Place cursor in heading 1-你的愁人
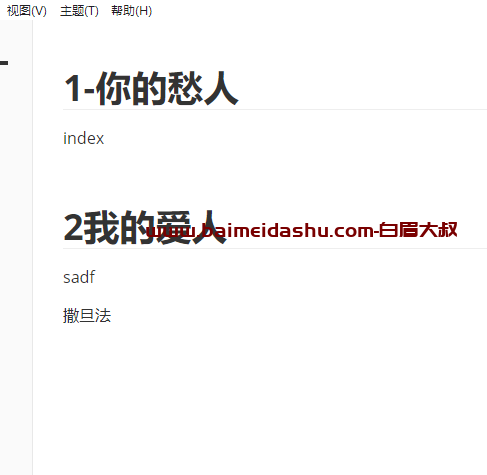 point(151,89)
